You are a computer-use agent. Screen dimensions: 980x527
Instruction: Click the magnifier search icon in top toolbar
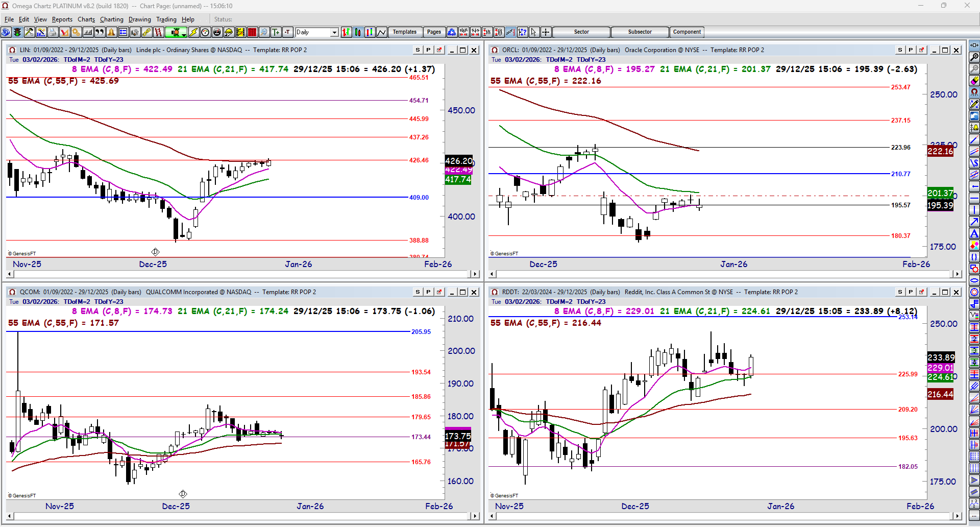[264, 32]
